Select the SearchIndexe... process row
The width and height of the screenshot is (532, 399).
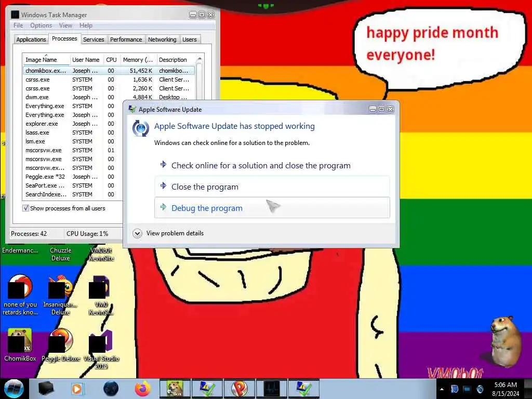73,194
